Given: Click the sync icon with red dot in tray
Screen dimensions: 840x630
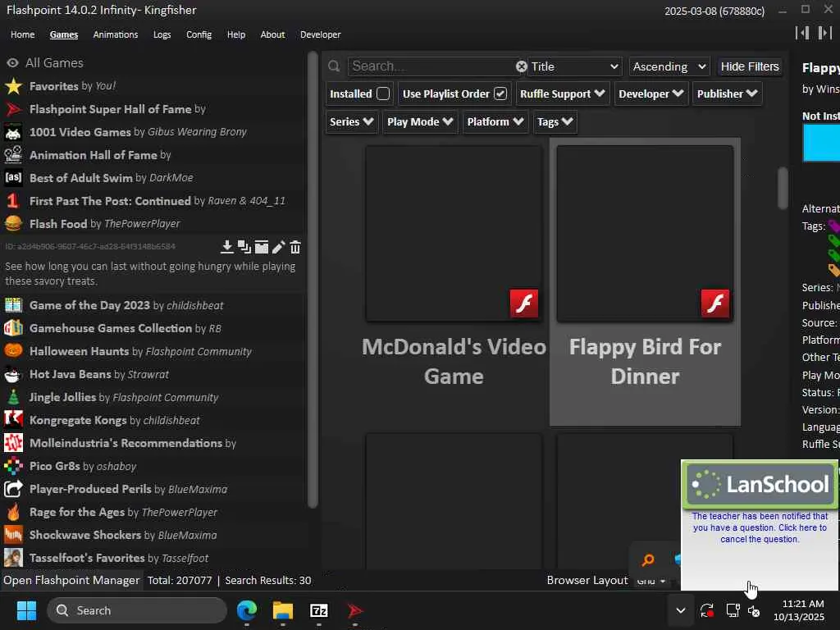Looking at the screenshot, I should [706, 610].
